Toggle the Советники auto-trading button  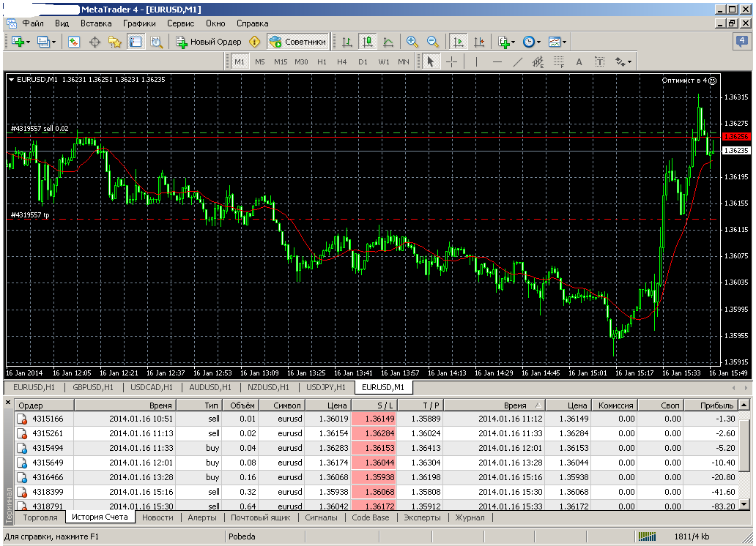click(x=298, y=42)
